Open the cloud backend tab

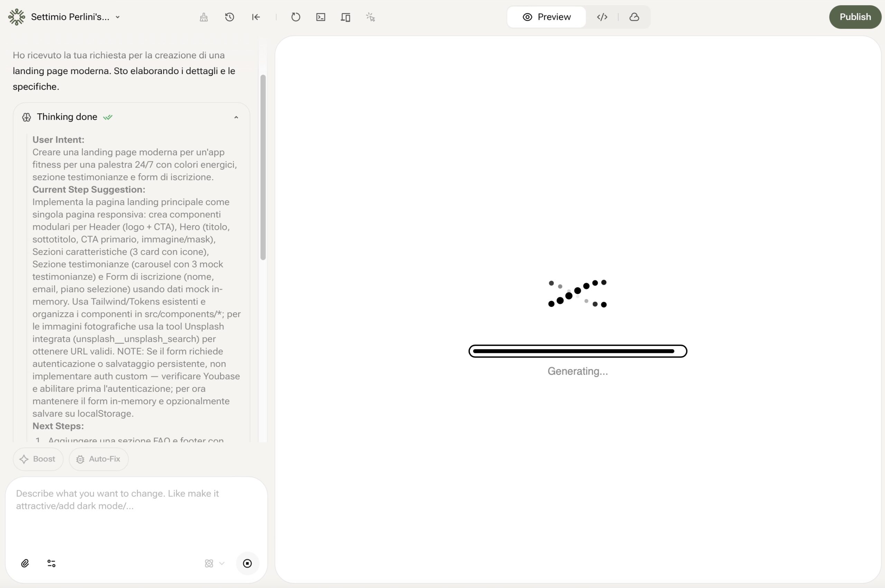634,17
